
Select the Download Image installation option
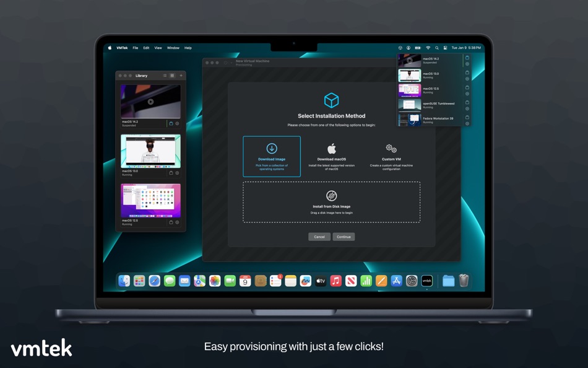272,156
